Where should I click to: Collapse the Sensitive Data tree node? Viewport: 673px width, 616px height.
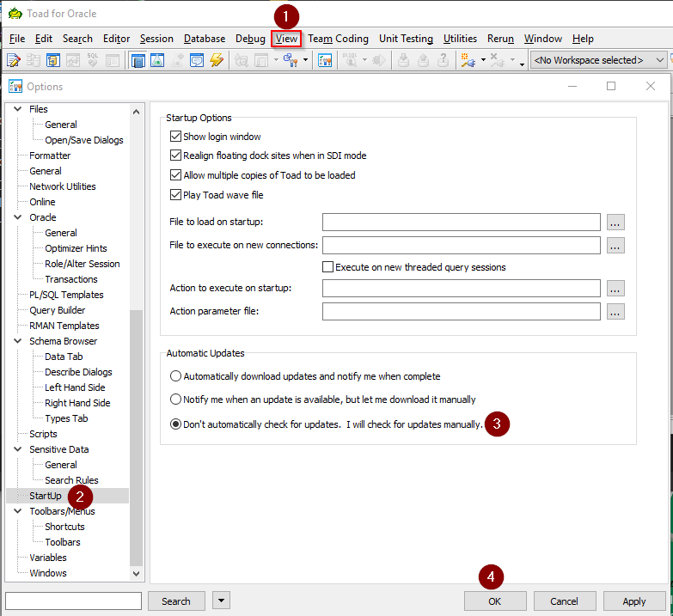click(17, 448)
